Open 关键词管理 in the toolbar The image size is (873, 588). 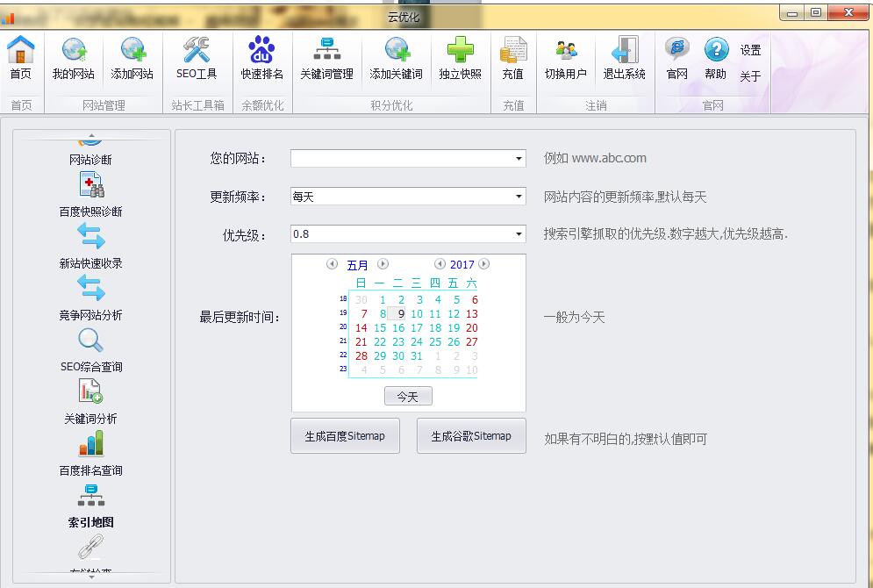click(326, 51)
